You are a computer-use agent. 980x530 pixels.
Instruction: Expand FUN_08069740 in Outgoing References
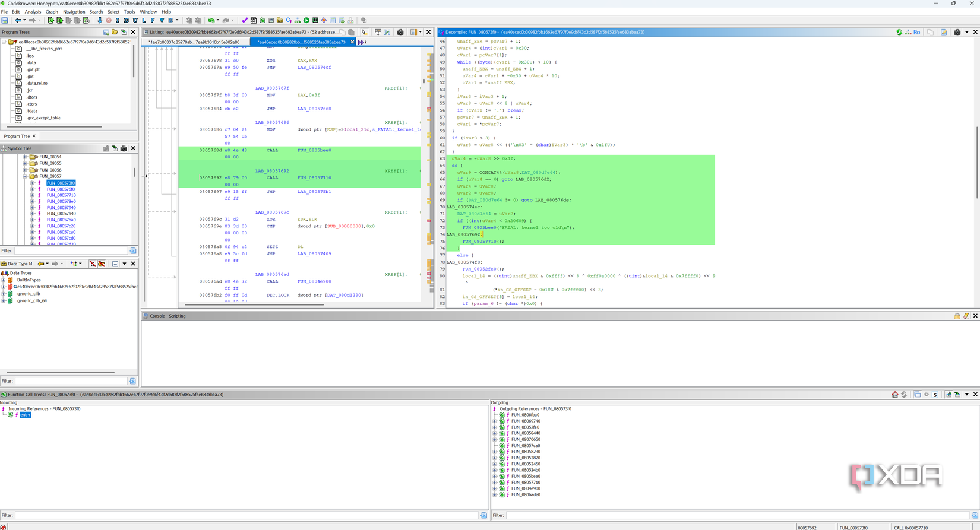tap(495, 421)
